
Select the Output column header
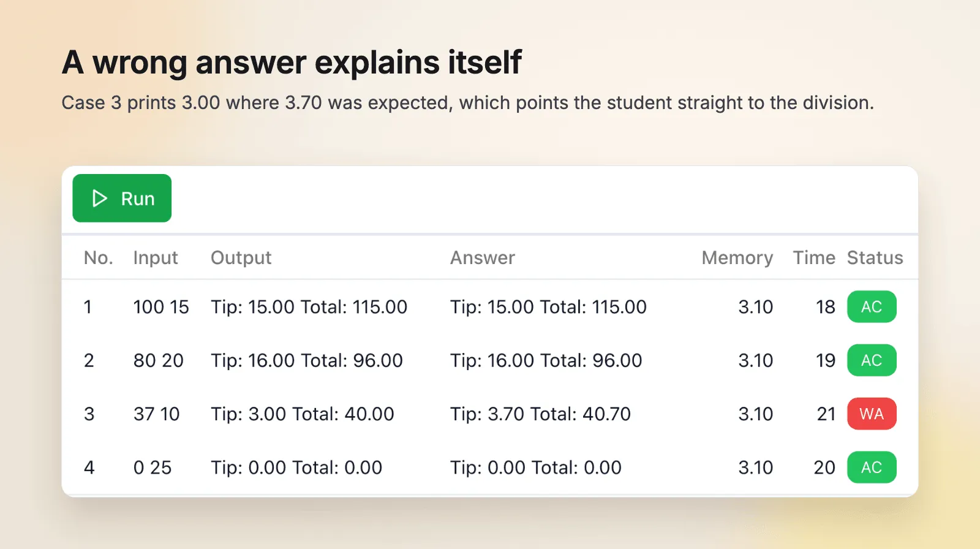coord(241,258)
